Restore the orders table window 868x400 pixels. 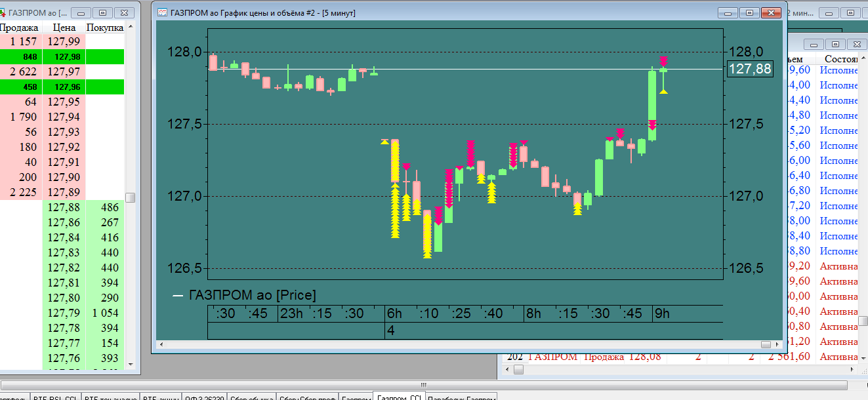click(x=835, y=44)
